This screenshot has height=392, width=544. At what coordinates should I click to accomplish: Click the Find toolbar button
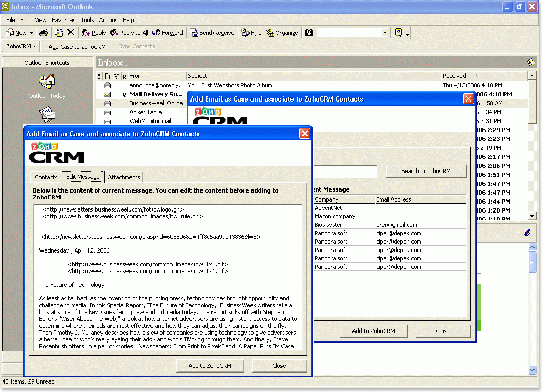point(251,33)
